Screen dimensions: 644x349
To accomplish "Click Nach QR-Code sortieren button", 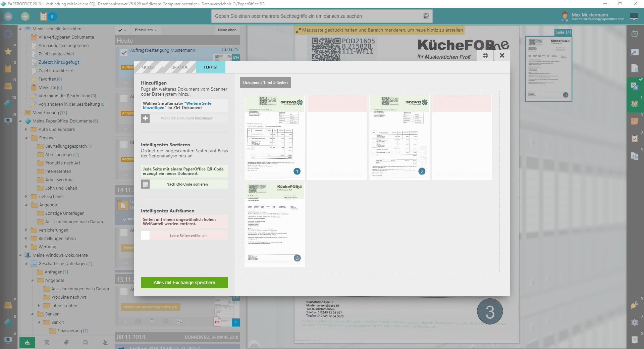I will pyautogui.click(x=187, y=184).
